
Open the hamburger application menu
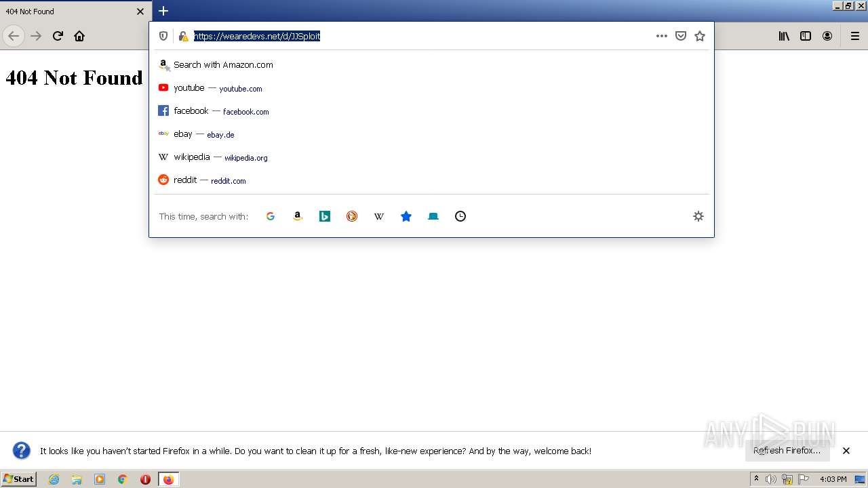click(x=855, y=36)
